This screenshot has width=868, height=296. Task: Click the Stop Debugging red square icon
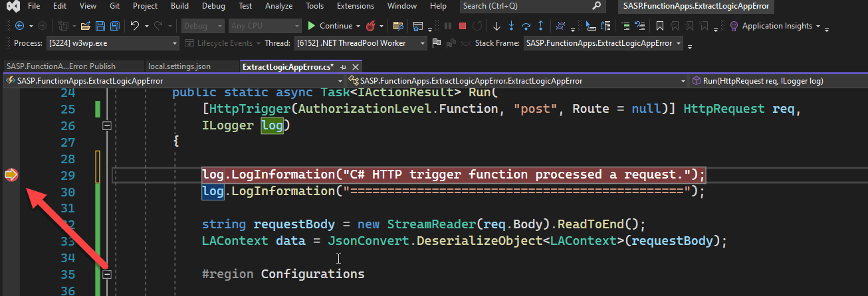[x=463, y=27]
